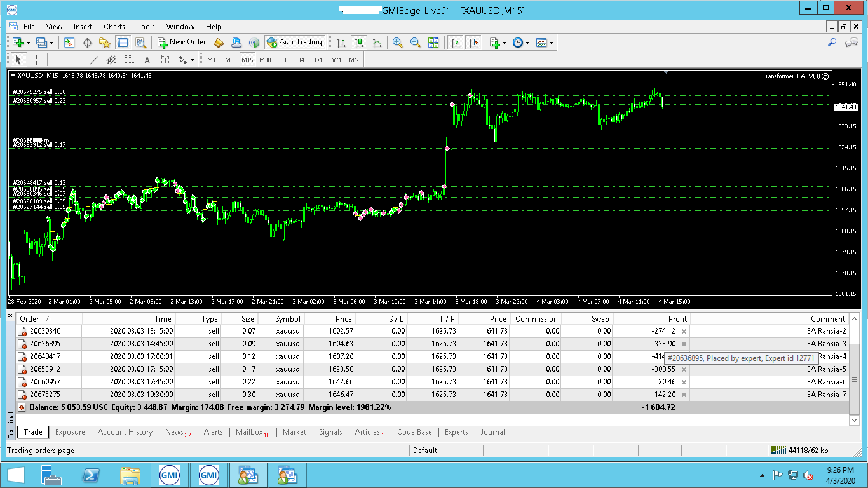This screenshot has width=868, height=488.
Task: Switch to the Experts tab
Action: (456, 432)
